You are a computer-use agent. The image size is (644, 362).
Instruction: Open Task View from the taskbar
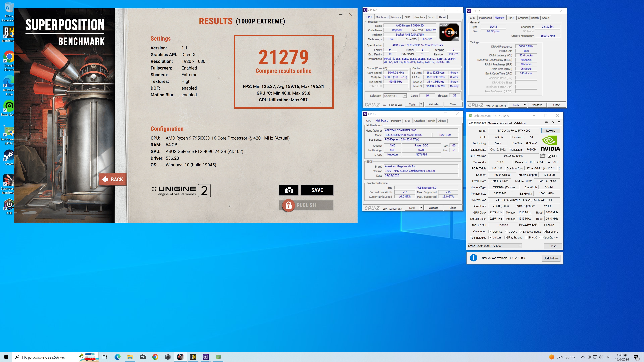(105, 357)
